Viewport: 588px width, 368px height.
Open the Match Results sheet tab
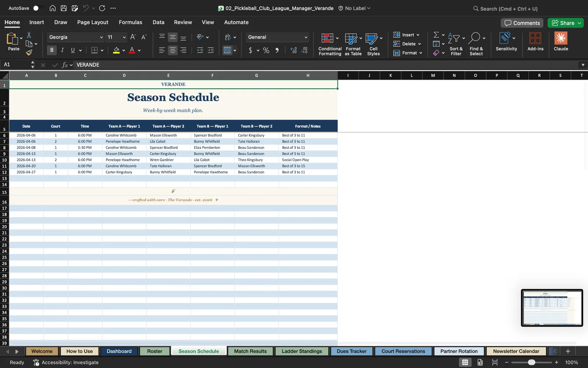click(250, 351)
